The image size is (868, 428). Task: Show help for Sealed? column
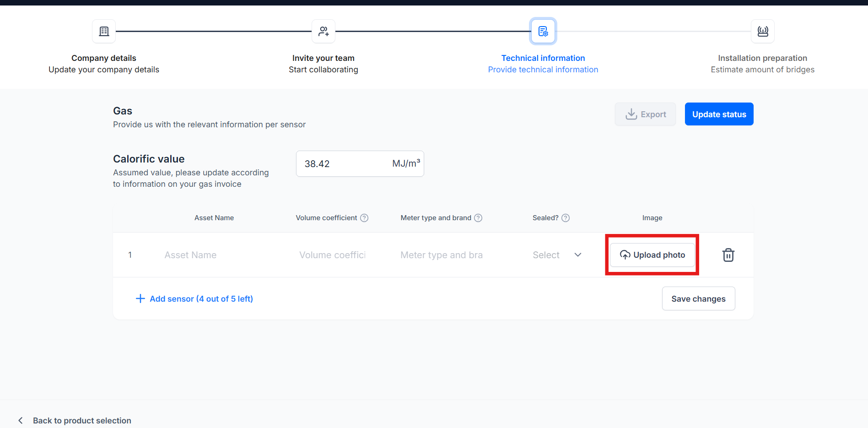566,218
